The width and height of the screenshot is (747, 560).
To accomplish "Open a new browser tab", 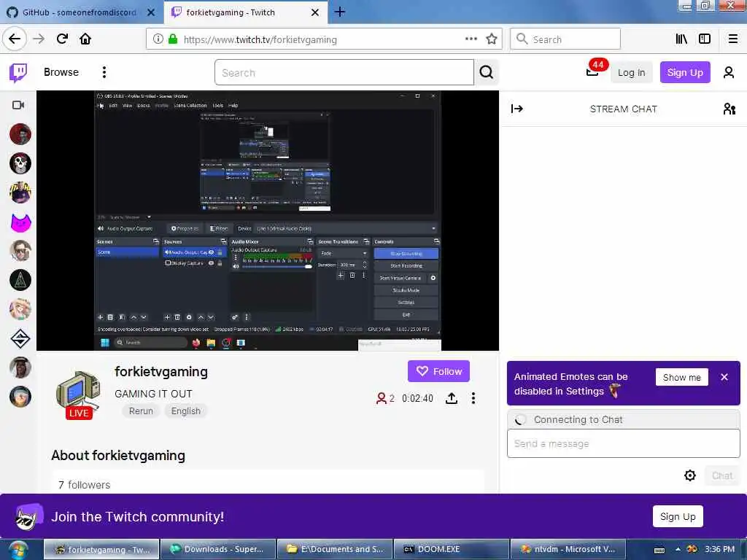I will (340, 12).
